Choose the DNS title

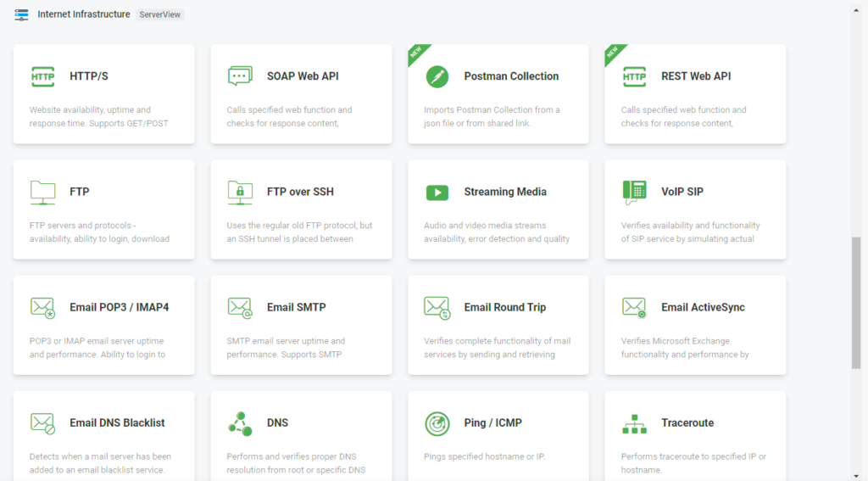coord(277,422)
